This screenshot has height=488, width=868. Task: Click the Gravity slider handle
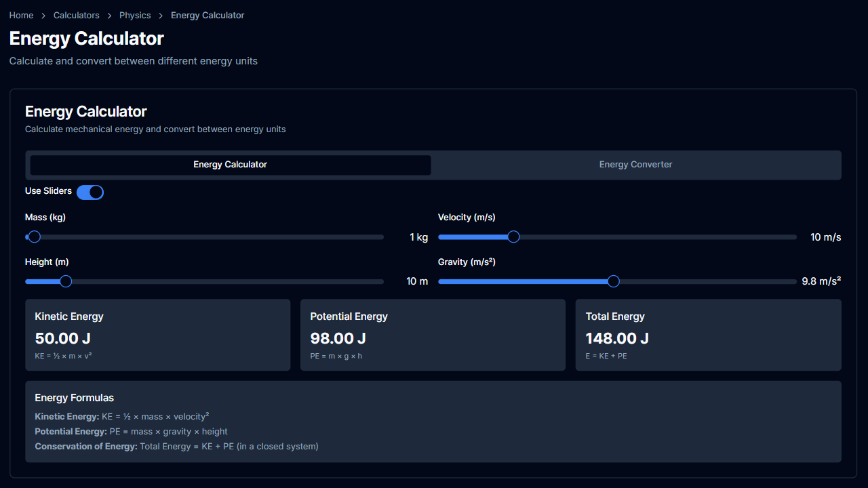614,281
